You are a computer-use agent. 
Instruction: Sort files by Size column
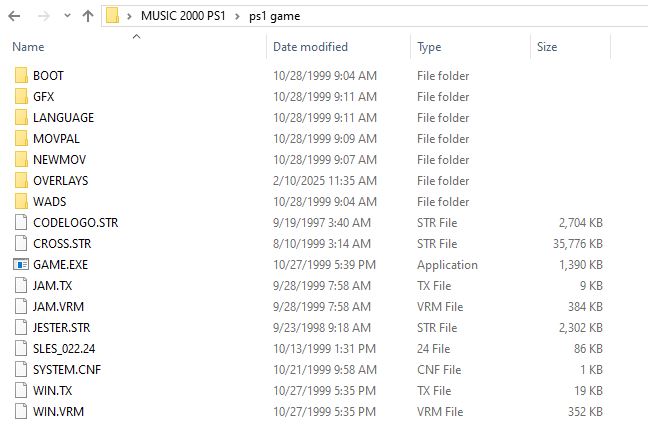point(547,47)
